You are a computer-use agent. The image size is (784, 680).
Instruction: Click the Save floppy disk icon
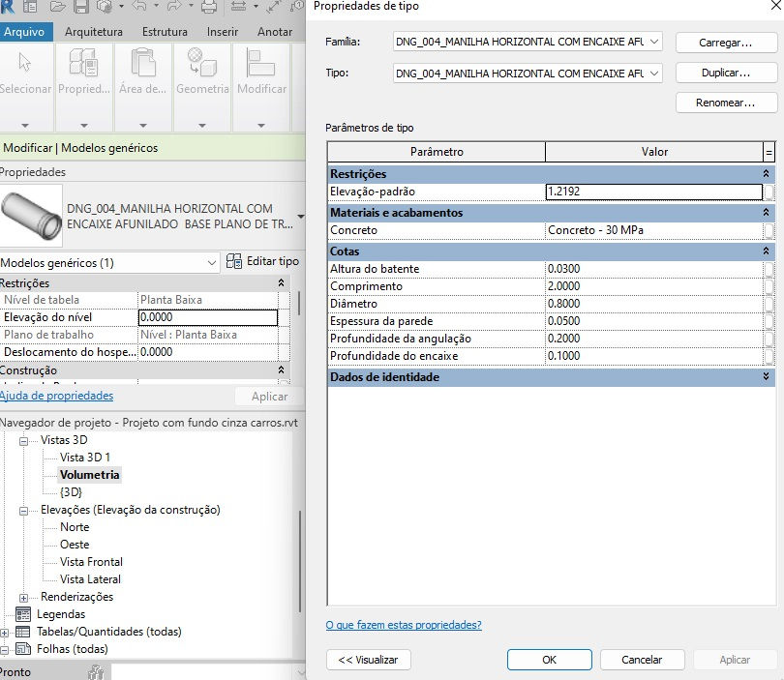(81, 7)
